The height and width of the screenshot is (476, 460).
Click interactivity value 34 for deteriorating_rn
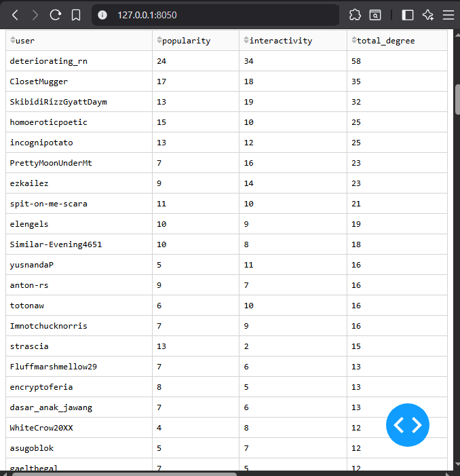click(293, 61)
